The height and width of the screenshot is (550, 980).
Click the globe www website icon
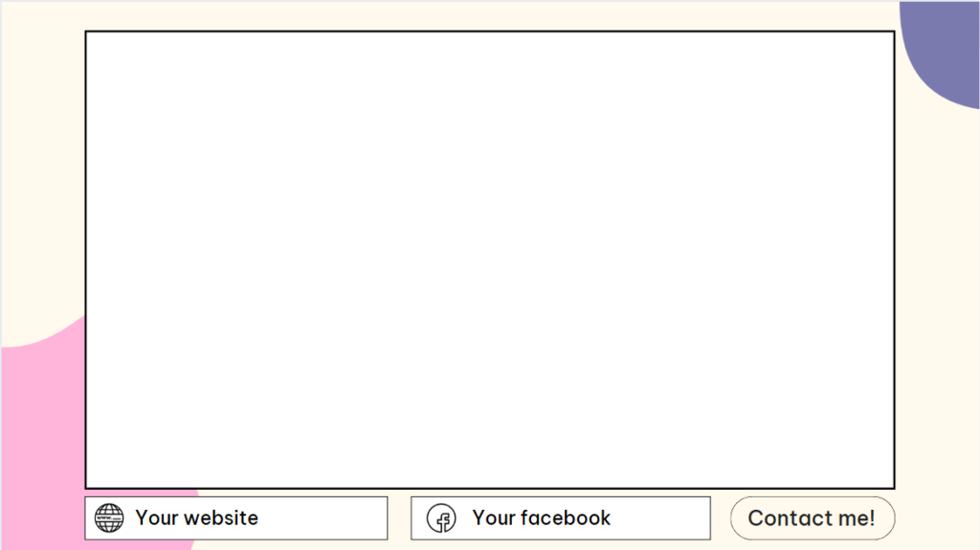109,518
